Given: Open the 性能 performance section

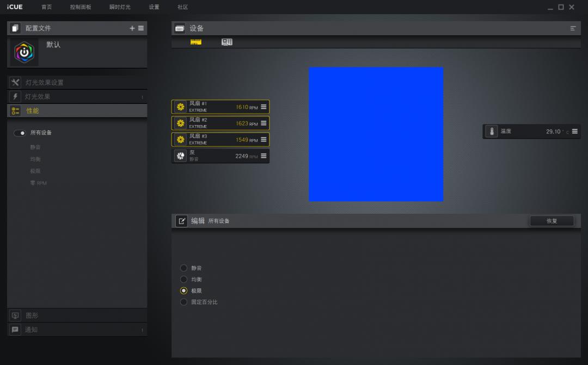Looking at the screenshot, I should (77, 111).
